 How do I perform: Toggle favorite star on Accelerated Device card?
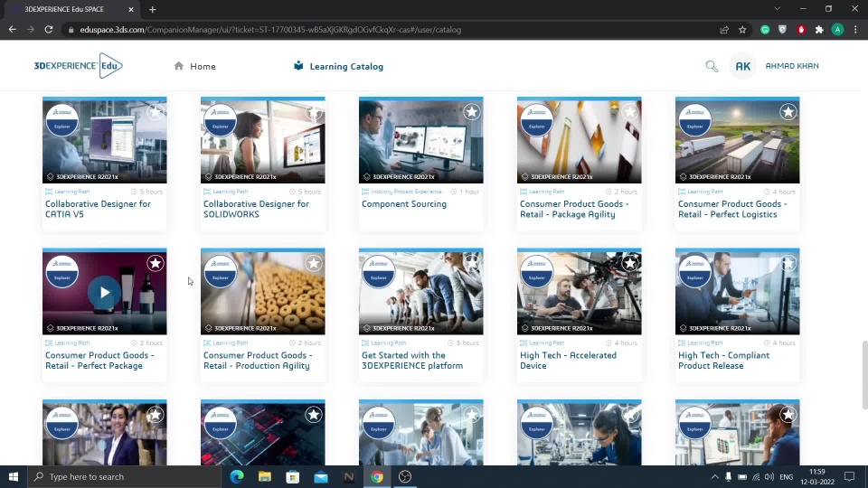pos(630,263)
